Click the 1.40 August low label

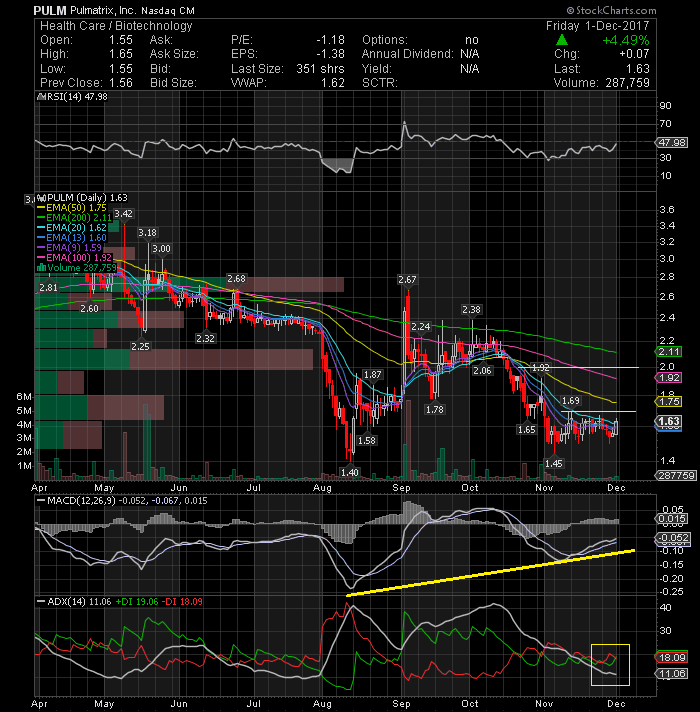pyautogui.click(x=350, y=472)
